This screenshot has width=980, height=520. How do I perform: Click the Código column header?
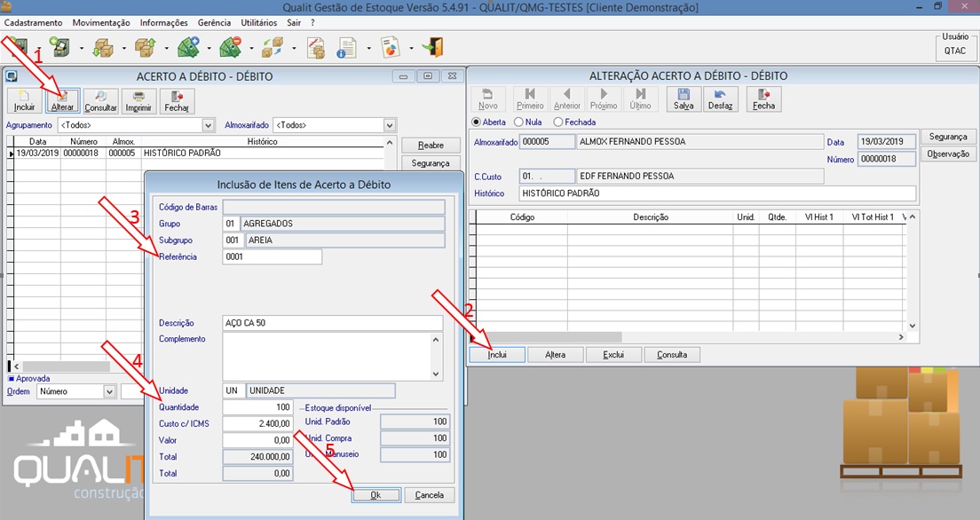pos(523,217)
